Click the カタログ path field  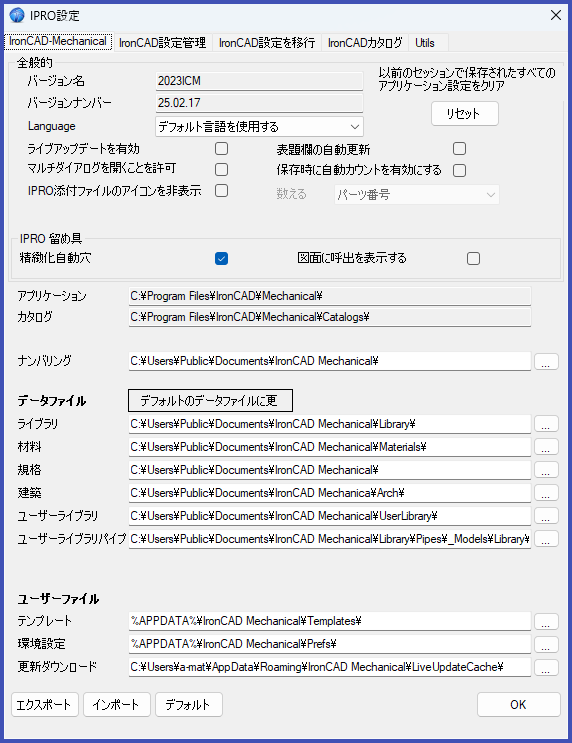click(x=330, y=317)
